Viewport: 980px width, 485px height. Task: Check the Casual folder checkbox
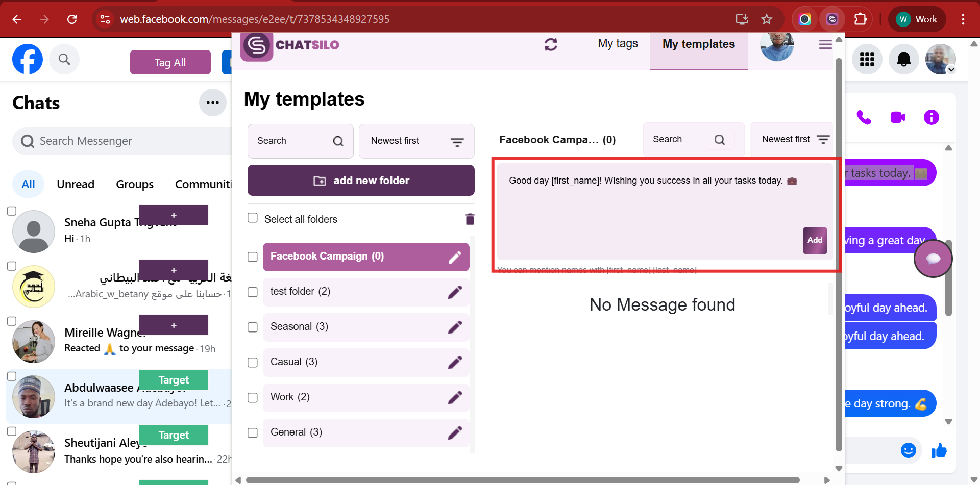[x=253, y=363]
